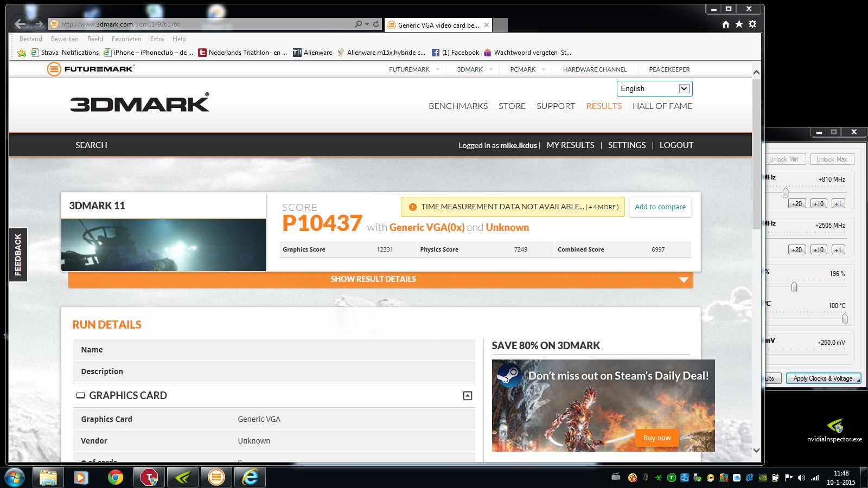Click the browser forward arrow button

pyautogui.click(x=39, y=24)
